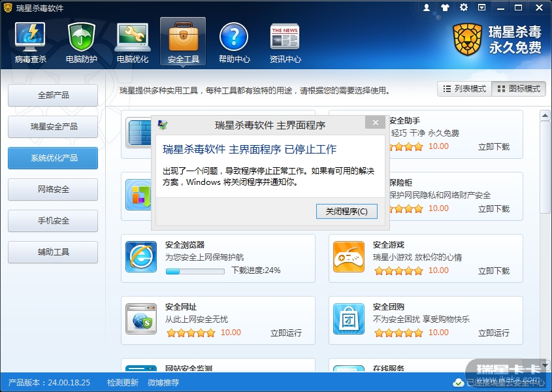Click the user account icon in title bar
The width and height of the screenshot is (552, 392).
(x=427, y=7)
